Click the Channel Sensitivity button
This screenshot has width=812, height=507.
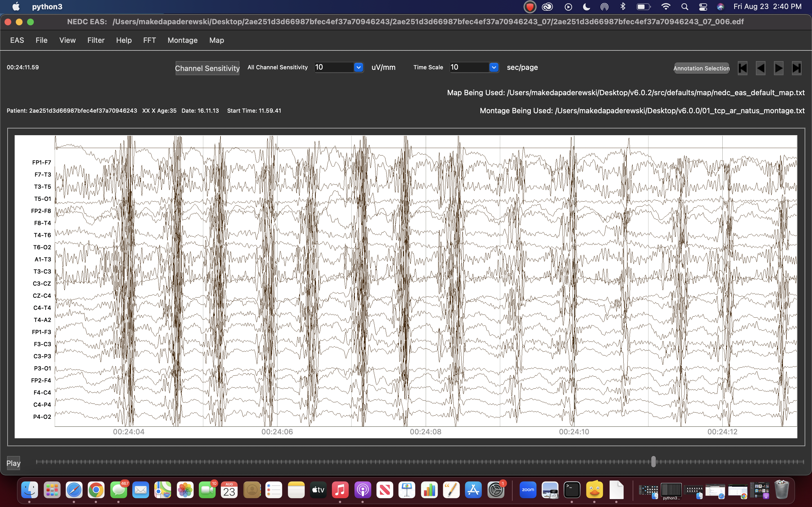tap(207, 68)
